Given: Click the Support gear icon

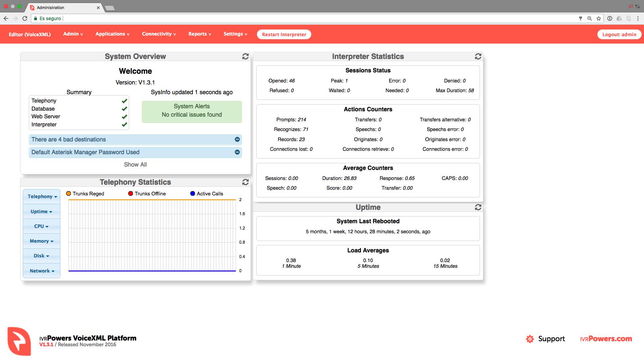Looking at the screenshot, I should tap(530, 339).
